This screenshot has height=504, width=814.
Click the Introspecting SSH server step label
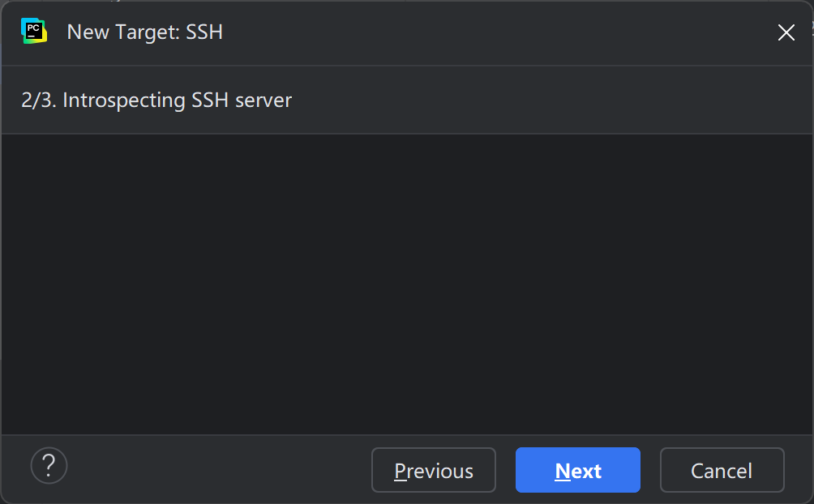[x=156, y=100]
